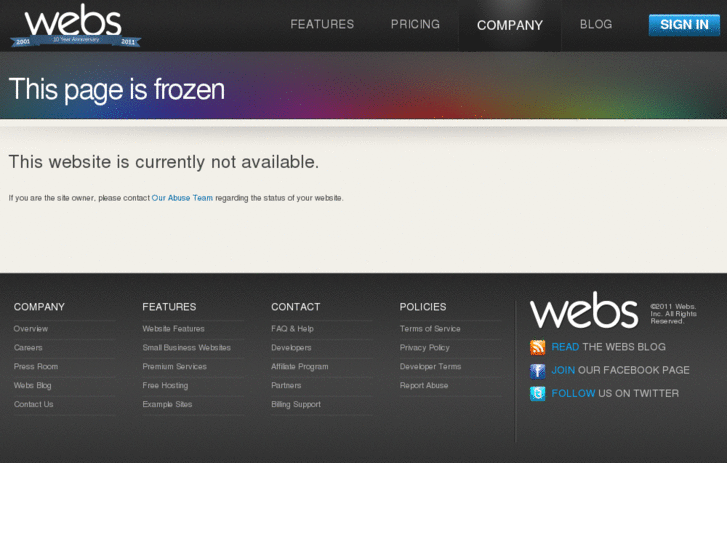Screen dimensions: 727x545
Task: Click the 'This page is frozen' heading
Action: [x=117, y=89]
